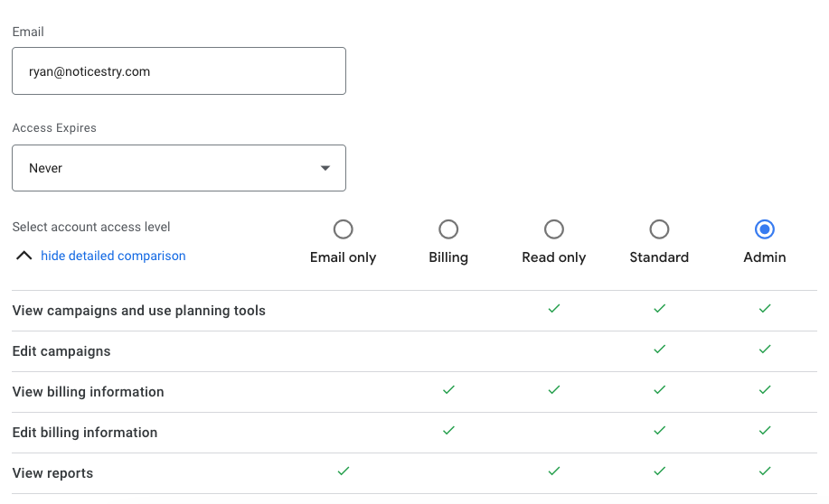Click the selected Admin radio button

tap(765, 229)
